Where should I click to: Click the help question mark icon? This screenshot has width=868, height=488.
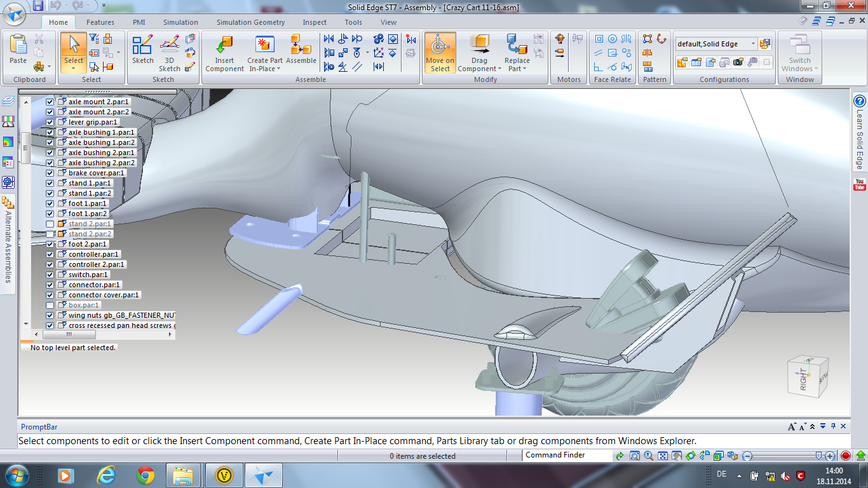tap(860, 101)
